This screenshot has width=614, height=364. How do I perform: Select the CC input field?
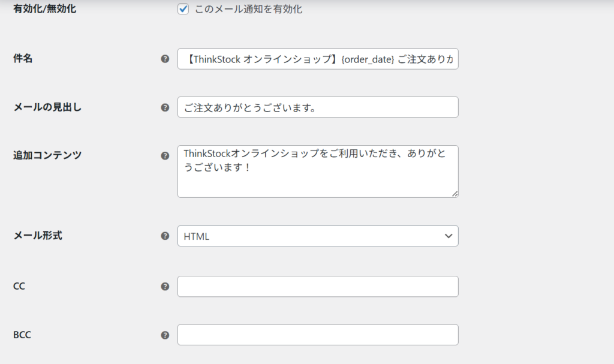[x=318, y=287]
